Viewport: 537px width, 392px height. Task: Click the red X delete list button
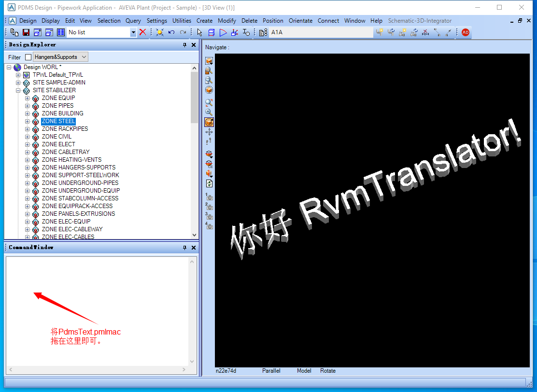click(143, 32)
